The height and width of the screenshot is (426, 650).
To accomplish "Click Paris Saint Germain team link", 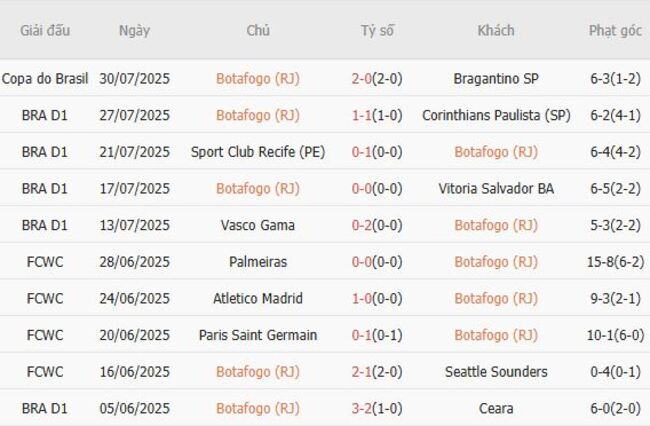I will point(257,335).
